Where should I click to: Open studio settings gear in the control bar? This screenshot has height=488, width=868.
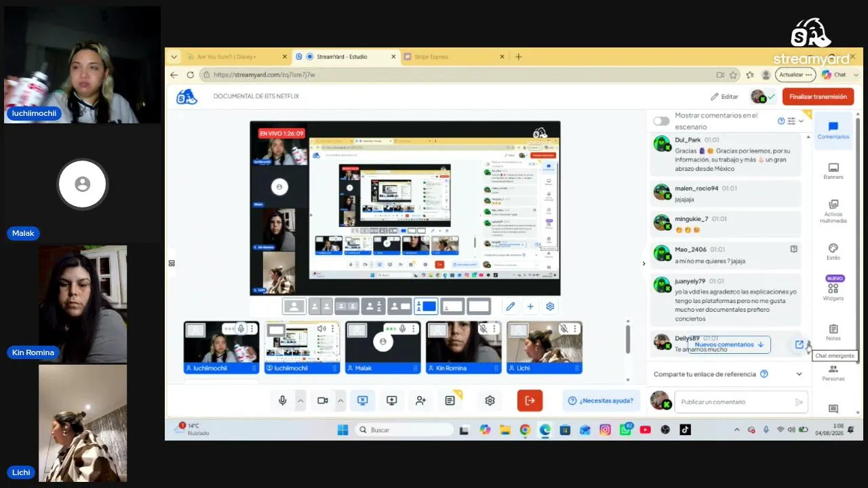point(490,401)
